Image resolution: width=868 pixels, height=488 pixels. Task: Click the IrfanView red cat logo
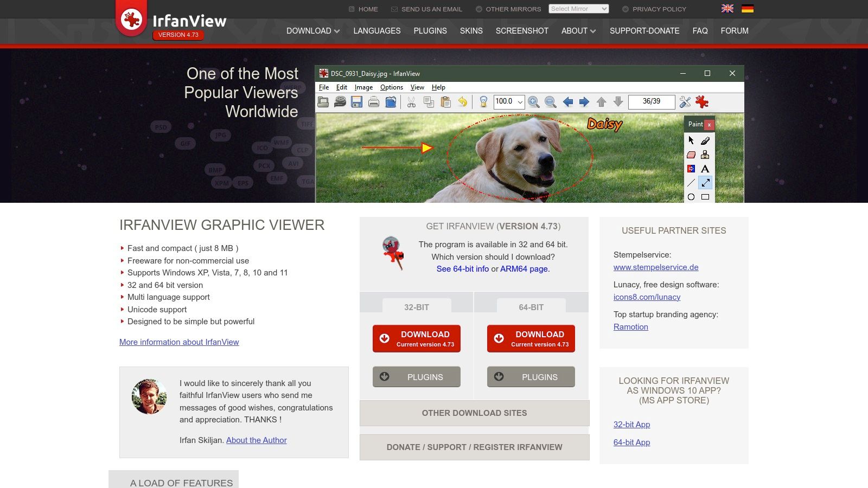point(131,20)
